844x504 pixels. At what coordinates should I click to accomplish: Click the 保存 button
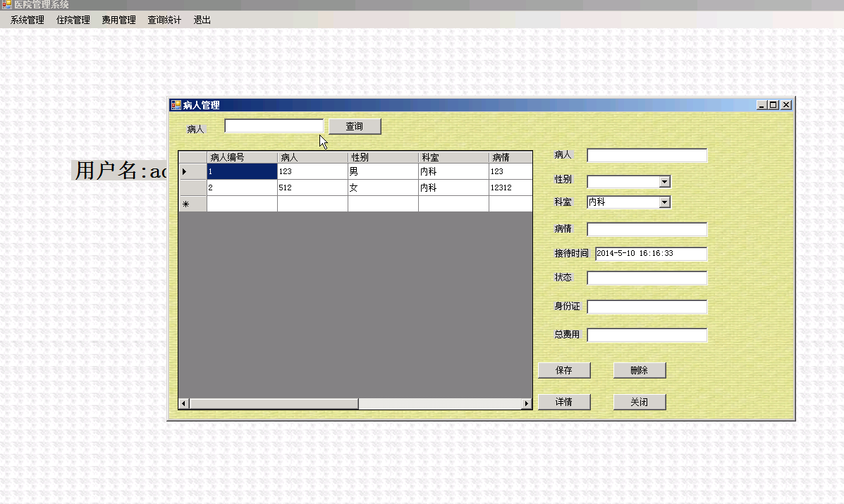pyautogui.click(x=564, y=370)
